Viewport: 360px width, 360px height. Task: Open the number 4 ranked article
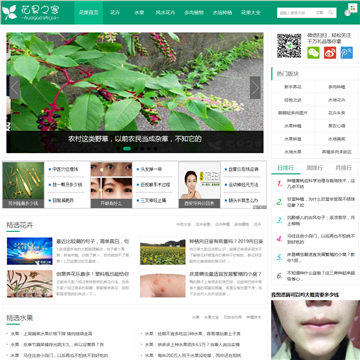[321, 239]
